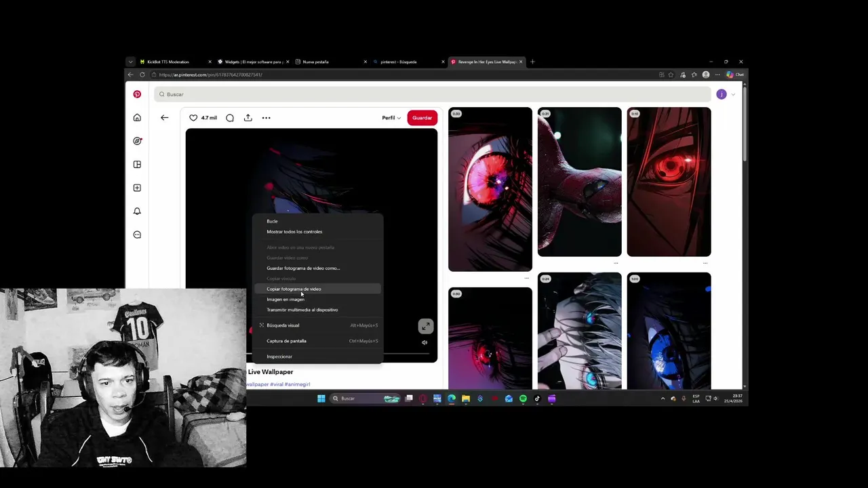The height and width of the screenshot is (488, 868).
Task: Click the page vertical scrollbar
Action: 744,123
